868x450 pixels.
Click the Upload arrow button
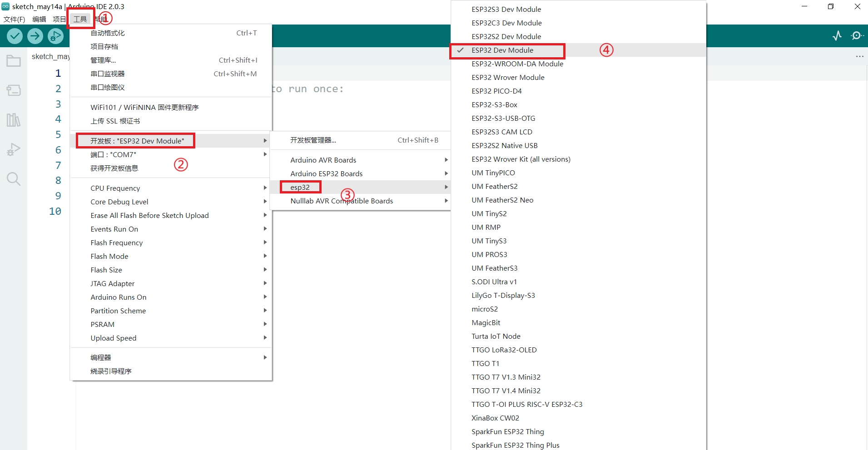coord(35,36)
